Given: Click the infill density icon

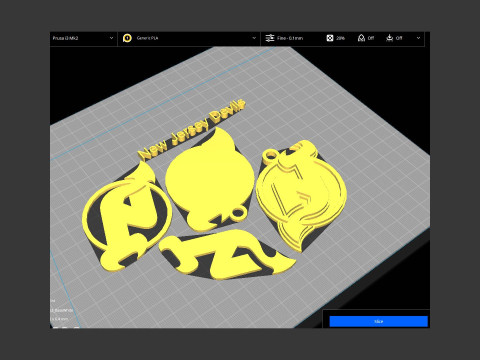Looking at the screenshot, I should [x=330, y=38].
